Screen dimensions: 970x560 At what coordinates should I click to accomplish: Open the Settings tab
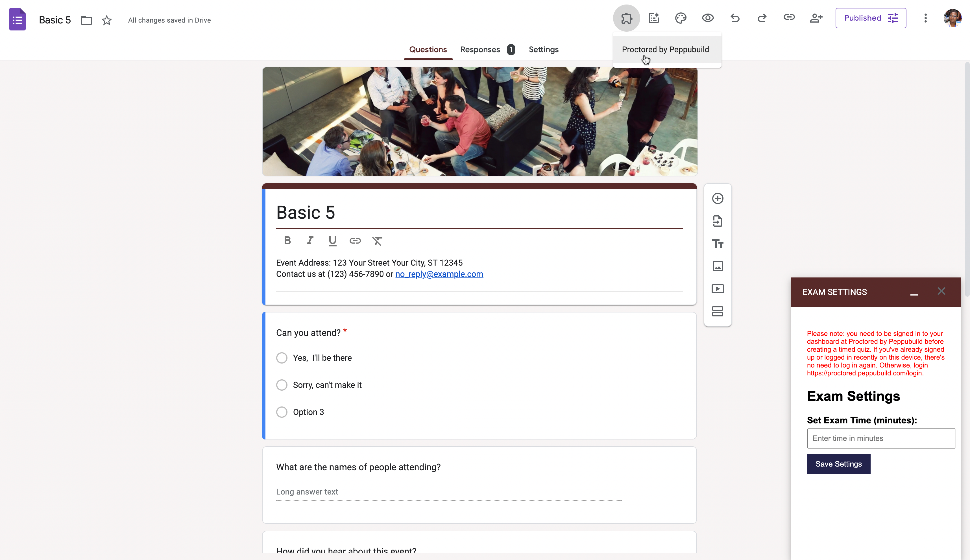point(543,50)
